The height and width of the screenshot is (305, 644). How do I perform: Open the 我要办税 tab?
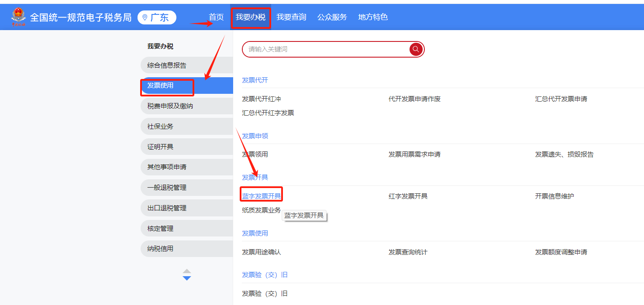[251, 17]
